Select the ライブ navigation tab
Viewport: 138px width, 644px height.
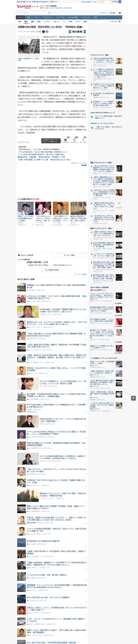coord(37,17)
